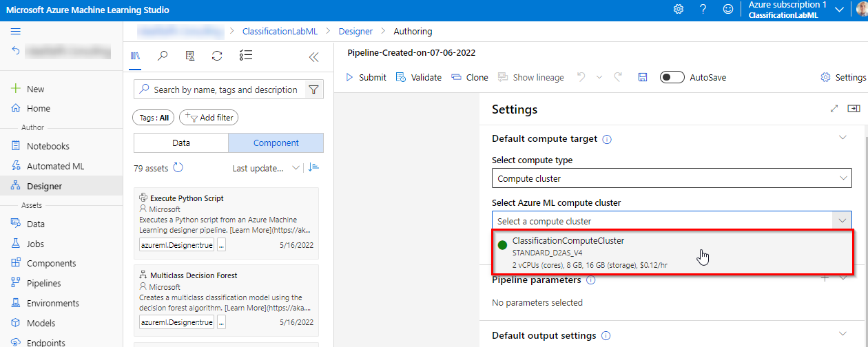Expand the Settings panel to full screen
The width and height of the screenshot is (868, 347).
(834, 109)
